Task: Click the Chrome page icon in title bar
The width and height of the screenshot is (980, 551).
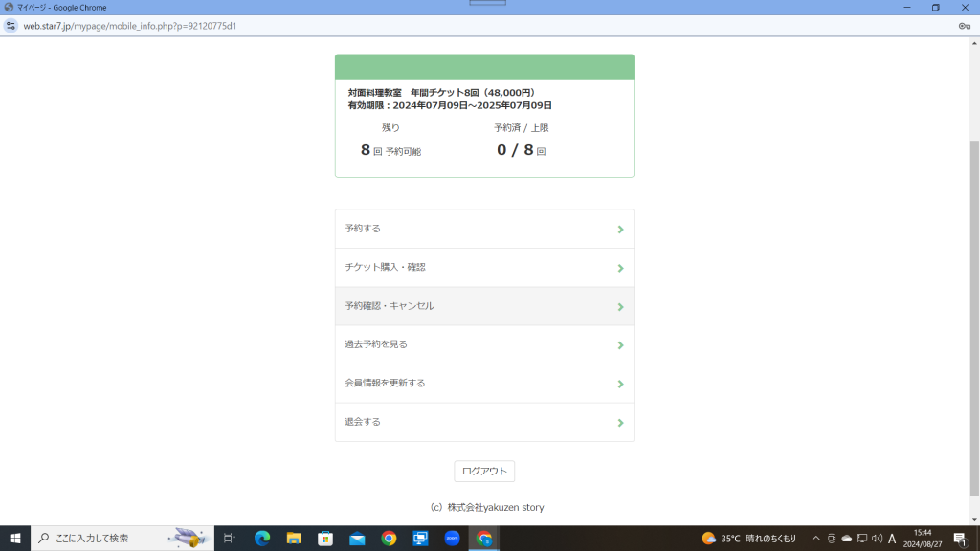Action: coord(9,8)
